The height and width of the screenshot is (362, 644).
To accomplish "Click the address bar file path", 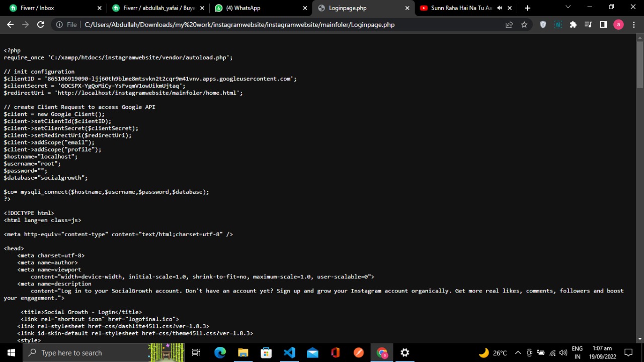I will coord(239,25).
